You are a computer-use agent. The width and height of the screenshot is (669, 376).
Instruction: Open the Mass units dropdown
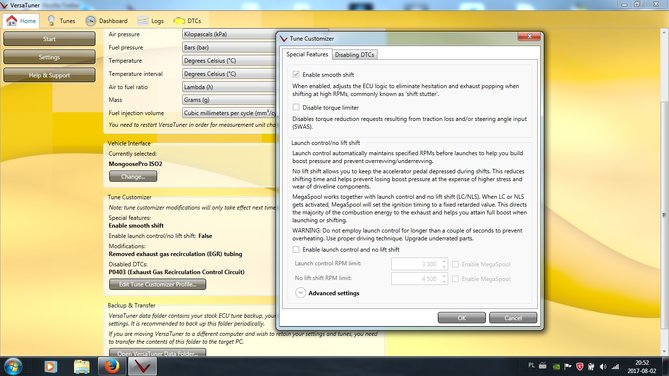[x=230, y=99]
